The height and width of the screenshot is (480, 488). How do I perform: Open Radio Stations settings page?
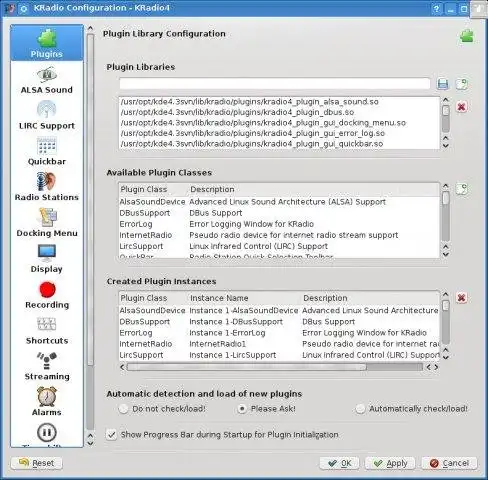pos(47,188)
